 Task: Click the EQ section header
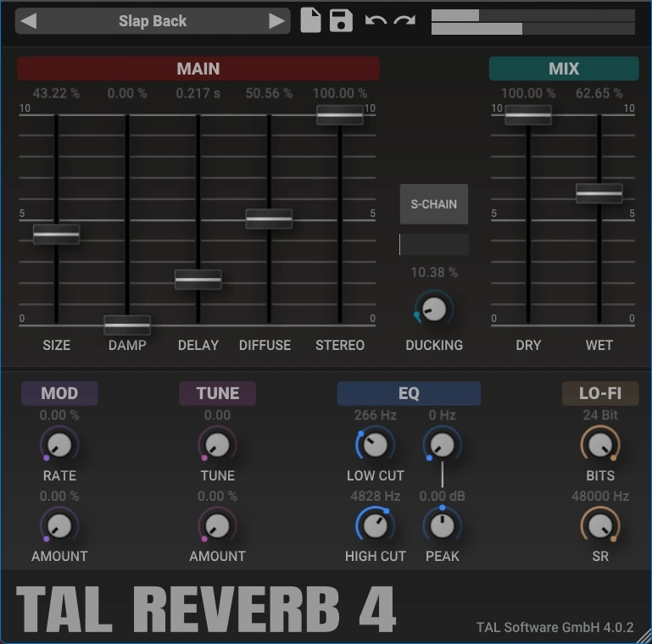(409, 393)
